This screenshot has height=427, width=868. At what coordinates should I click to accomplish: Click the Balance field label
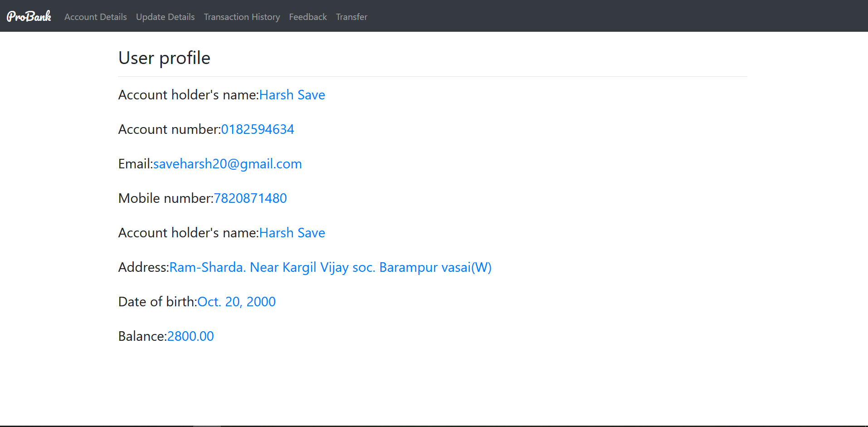(142, 336)
